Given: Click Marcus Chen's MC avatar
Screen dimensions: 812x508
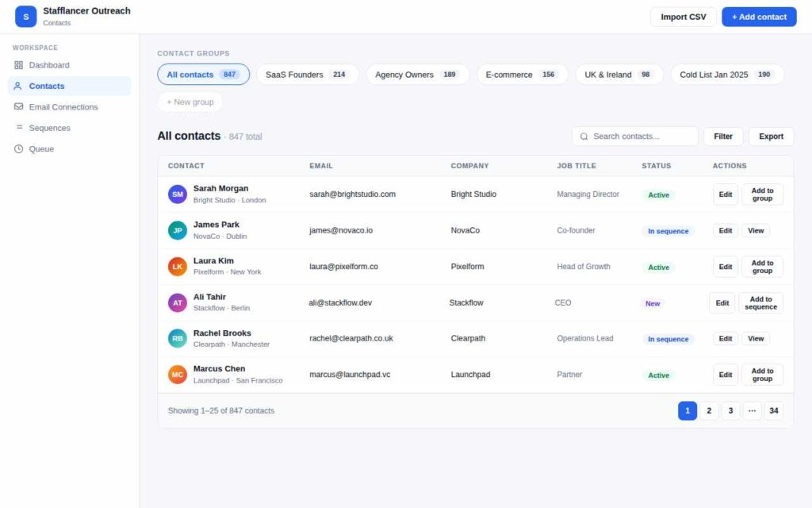Looking at the screenshot, I should (177, 375).
